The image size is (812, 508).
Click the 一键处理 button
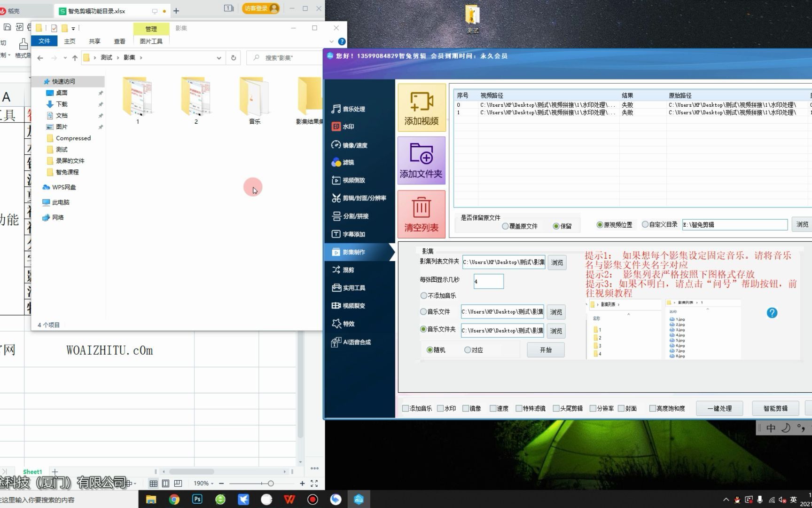719,408
